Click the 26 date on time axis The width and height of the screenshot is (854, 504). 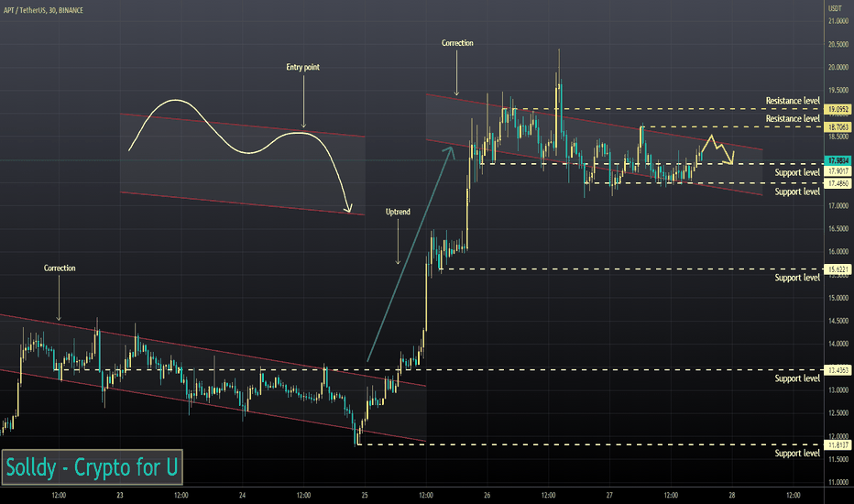[x=487, y=495]
